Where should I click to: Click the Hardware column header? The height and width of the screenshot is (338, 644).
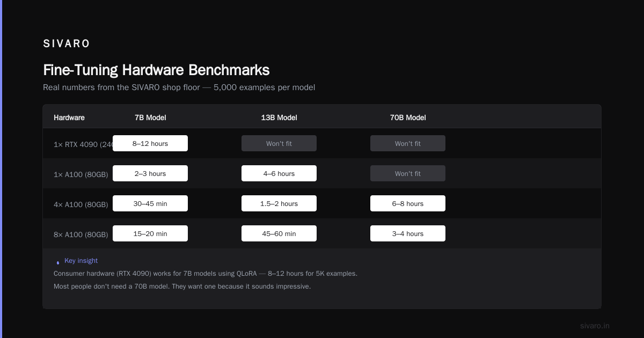coord(69,117)
